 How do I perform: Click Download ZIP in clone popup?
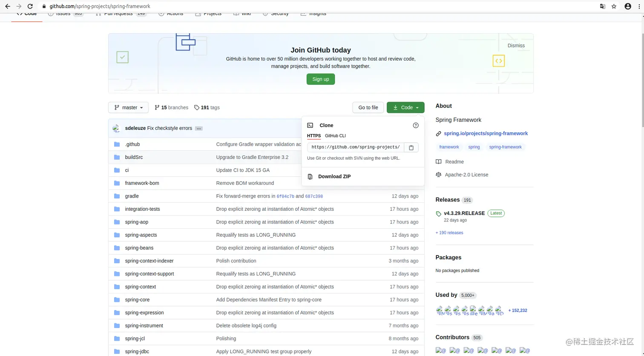pyautogui.click(x=334, y=177)
